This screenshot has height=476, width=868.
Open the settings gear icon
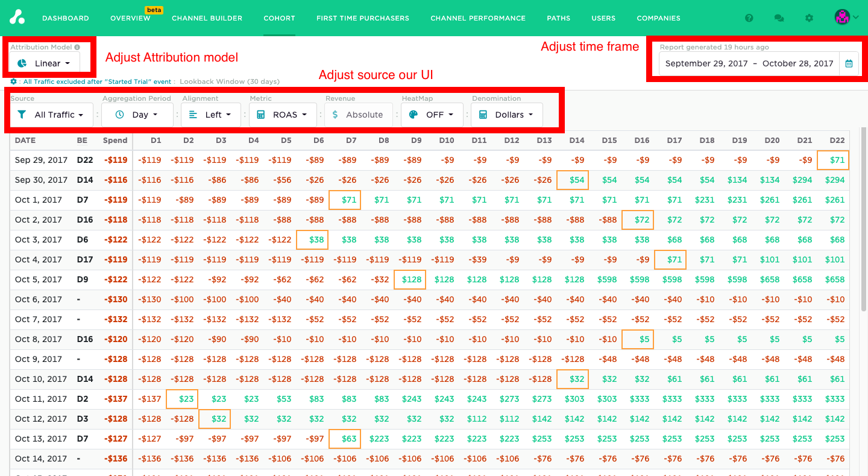(x=810, y=18)
